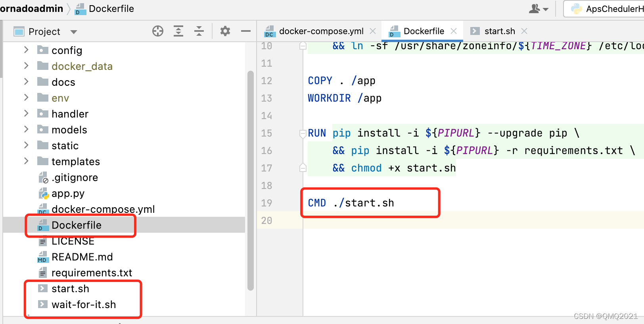644x324 pixels.
Task: Expand the env folder
Action: point(26,97)
